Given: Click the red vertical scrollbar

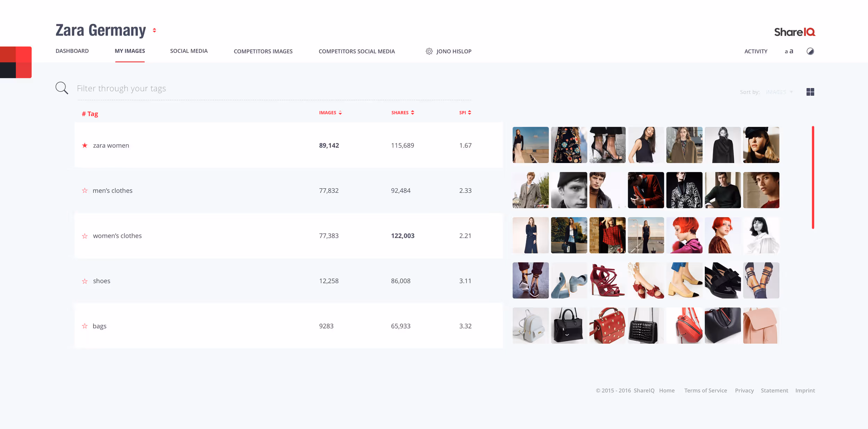Looking at the screenshot, I should (x=813, y=178).
